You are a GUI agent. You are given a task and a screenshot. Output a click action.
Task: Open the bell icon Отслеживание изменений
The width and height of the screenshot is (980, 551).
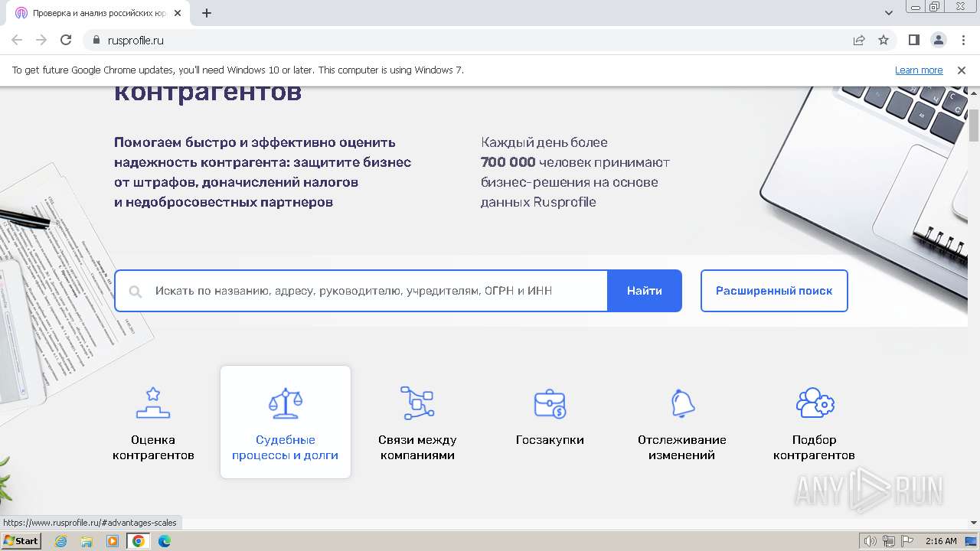(682, 403)
